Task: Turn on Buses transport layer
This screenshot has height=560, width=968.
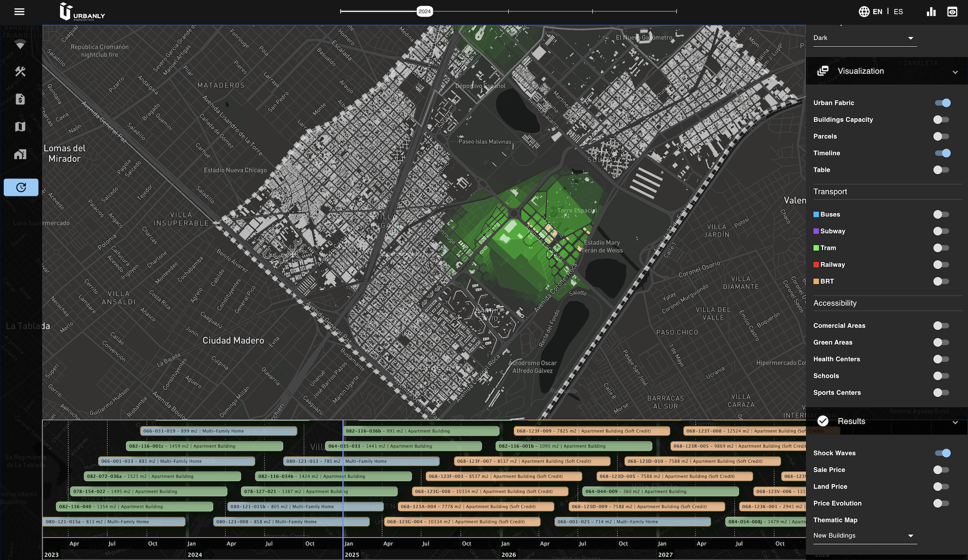Action: pyautogui.click(x=941, y=214)
